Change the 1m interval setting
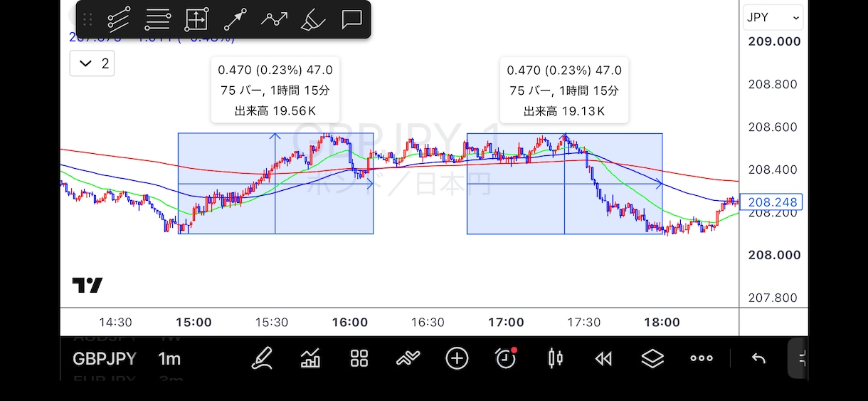 [169, 359]
